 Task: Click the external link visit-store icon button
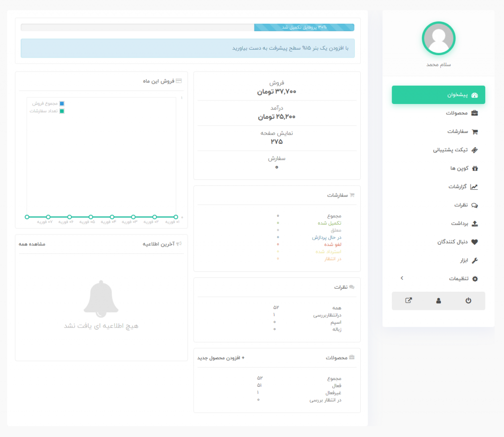(x=408, y=301)
